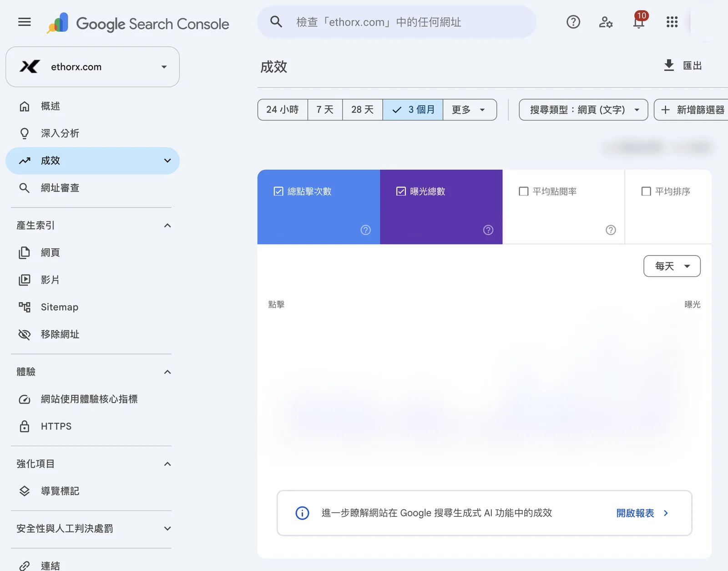The image size is (728, 571).
Task: Click the export download icon
Action: [x=668, y=66]
